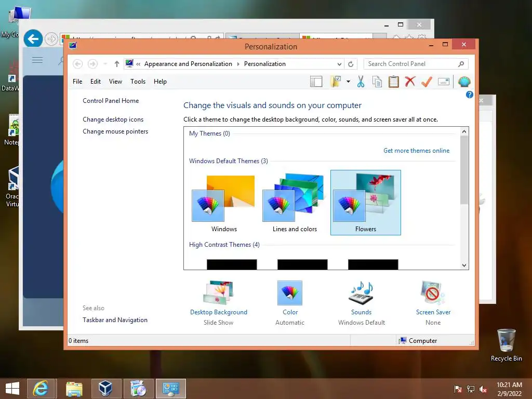Click the shell globe toolbar icon
This screenshot has width=532, height=399.
[464, 82]
